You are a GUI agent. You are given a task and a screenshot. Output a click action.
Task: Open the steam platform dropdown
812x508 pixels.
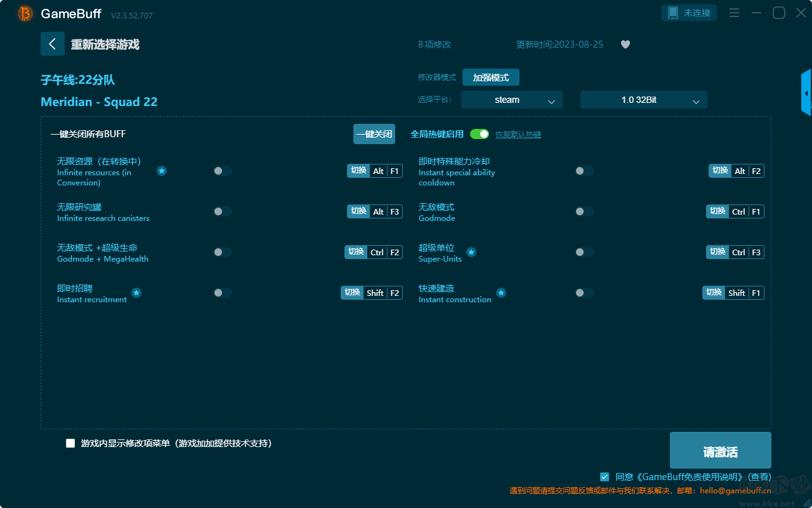[x=512, y=100]
